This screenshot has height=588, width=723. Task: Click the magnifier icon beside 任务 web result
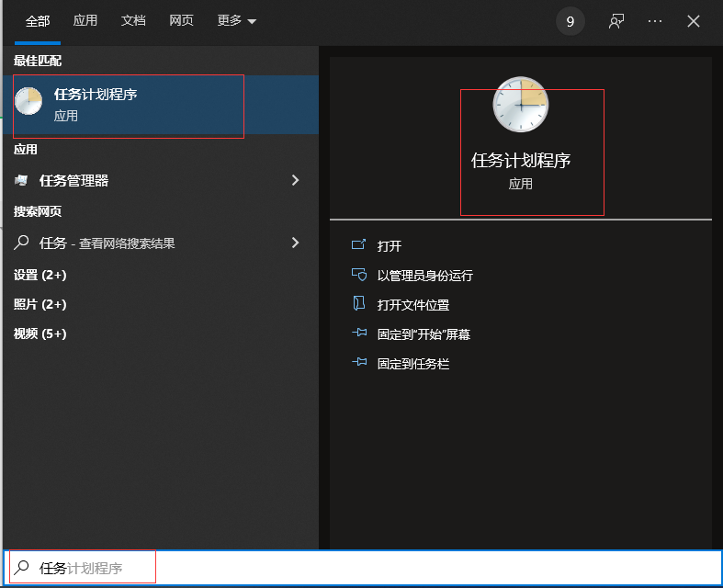(x=21, y=243)
